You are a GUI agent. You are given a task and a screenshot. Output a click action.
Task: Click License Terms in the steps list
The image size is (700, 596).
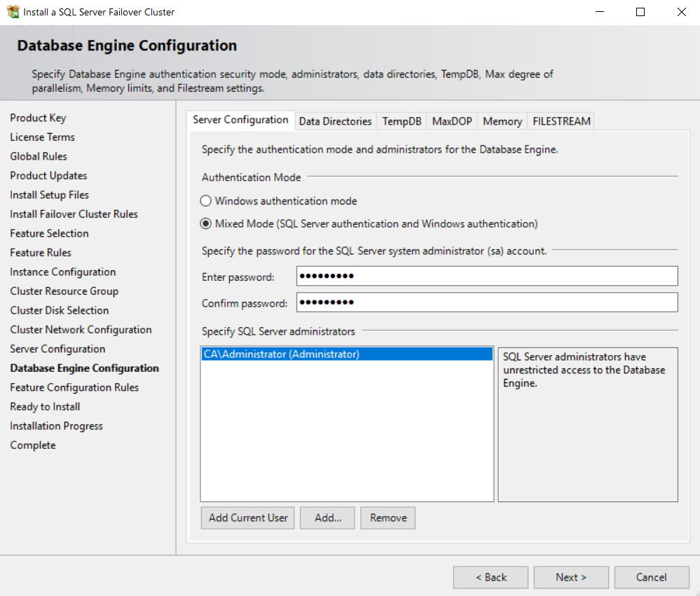pyautogui.click(x=43, y=137)
